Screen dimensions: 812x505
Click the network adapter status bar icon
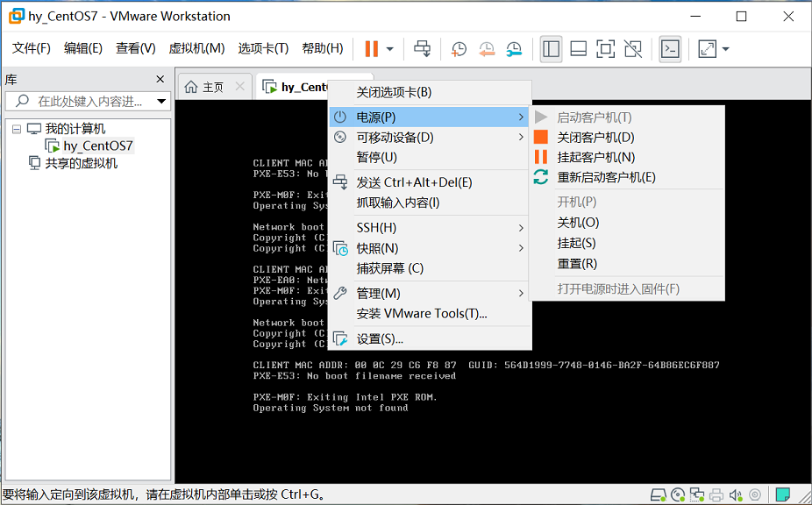coord(697,495)
